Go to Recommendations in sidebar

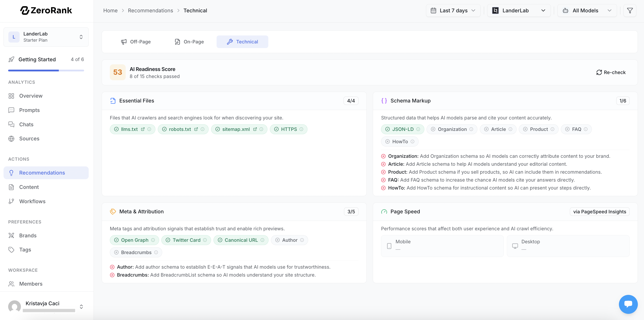coord(46,173)
